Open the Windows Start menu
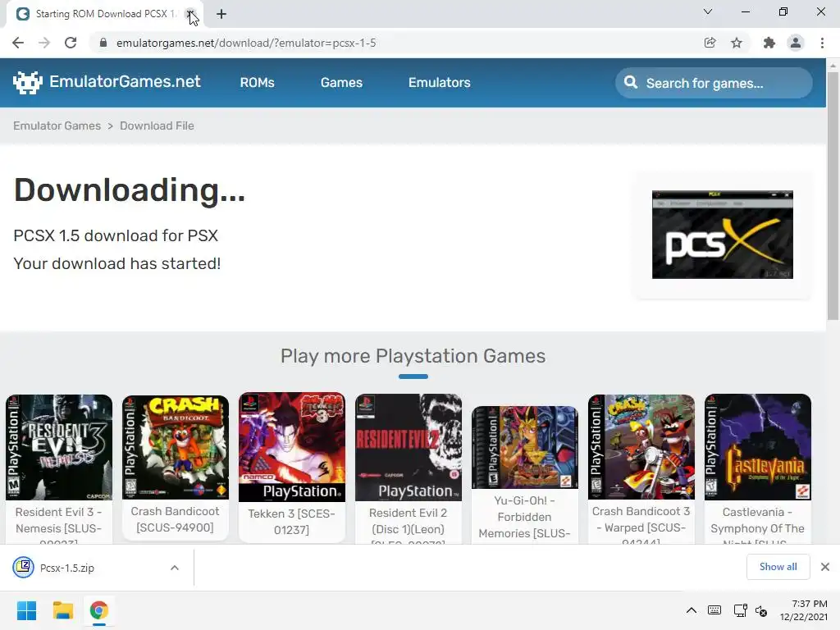The image size is (840, 630). [x=27, y=610]
